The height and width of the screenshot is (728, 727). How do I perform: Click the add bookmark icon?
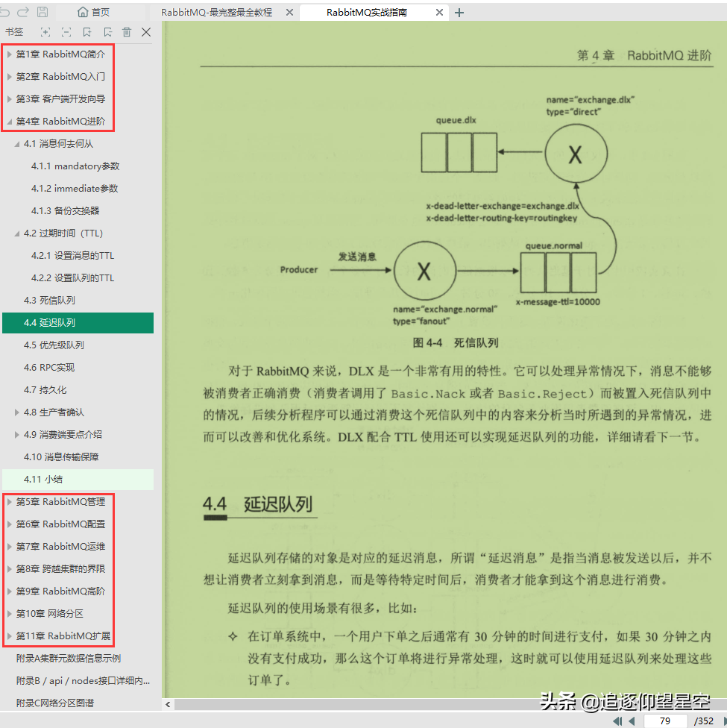[86, 32]
